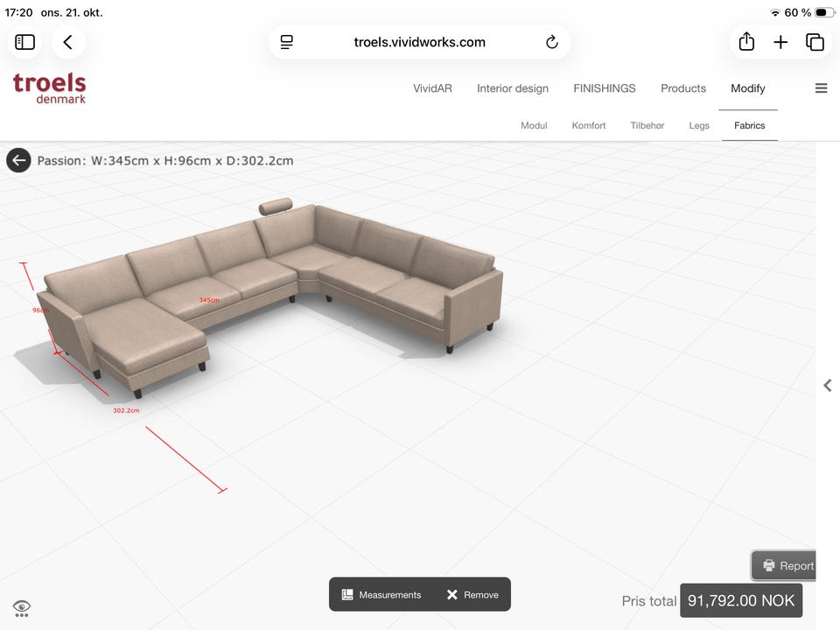Go back to the previous page

click(68, 42)
